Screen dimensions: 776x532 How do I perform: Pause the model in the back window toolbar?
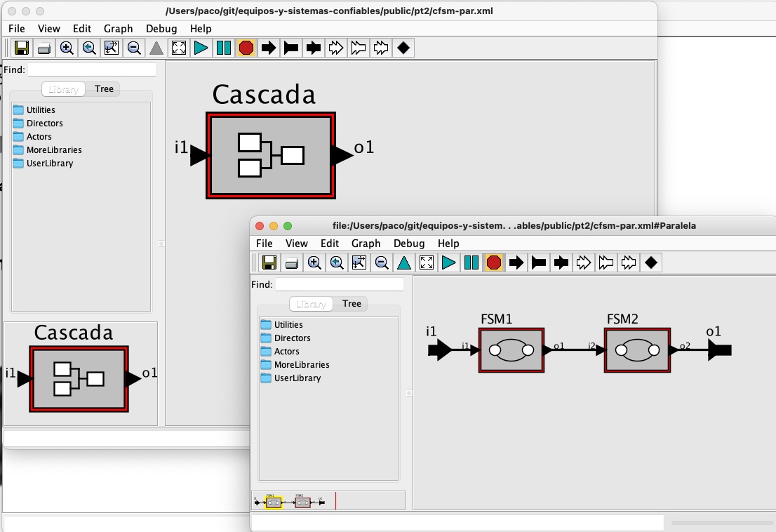click(x=224, y=48)
